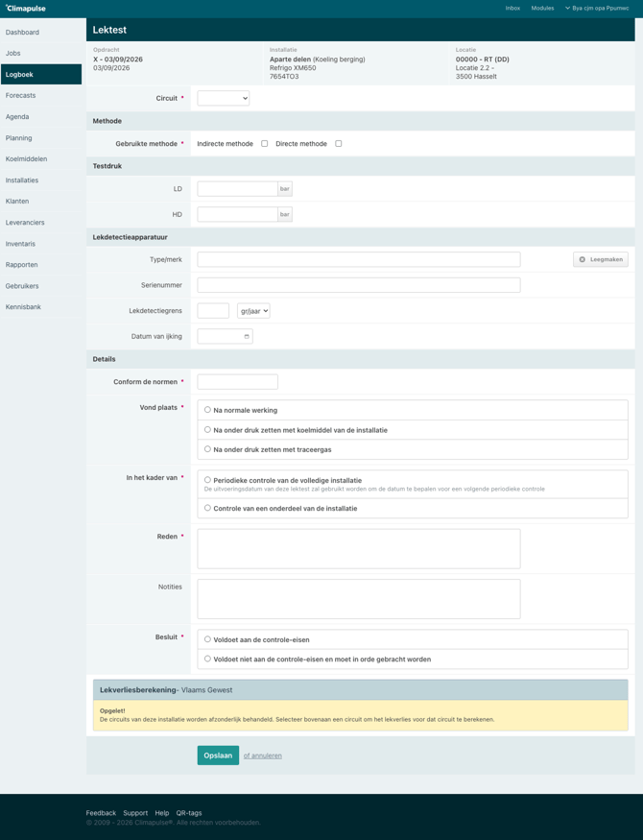Viewport: 643px width, 840px height.
Task: Navigate to Planning
Action: [x=41, y=137]
